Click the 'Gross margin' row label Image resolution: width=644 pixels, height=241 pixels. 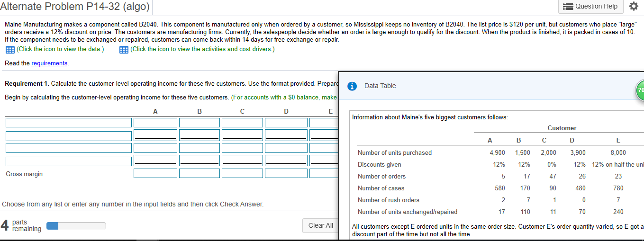[24, 174]
